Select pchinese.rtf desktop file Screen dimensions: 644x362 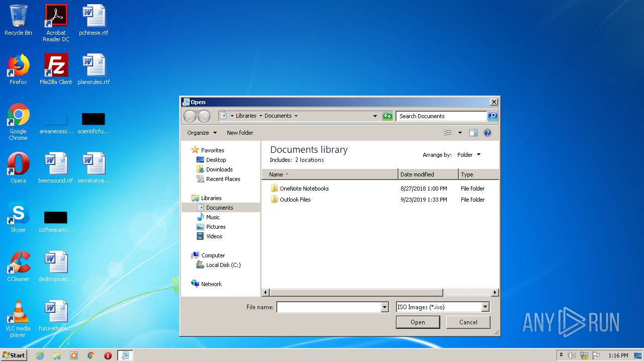(x=94, y=20)
